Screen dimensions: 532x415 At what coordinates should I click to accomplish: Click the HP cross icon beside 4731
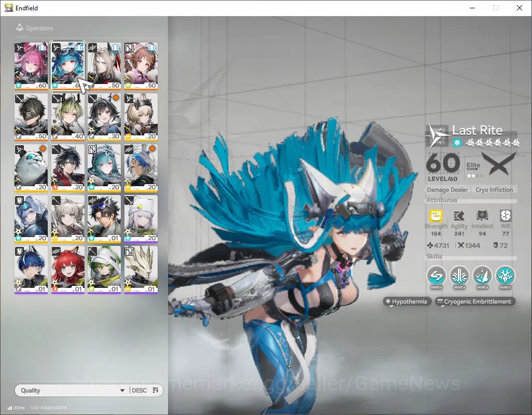pos(430,245)
